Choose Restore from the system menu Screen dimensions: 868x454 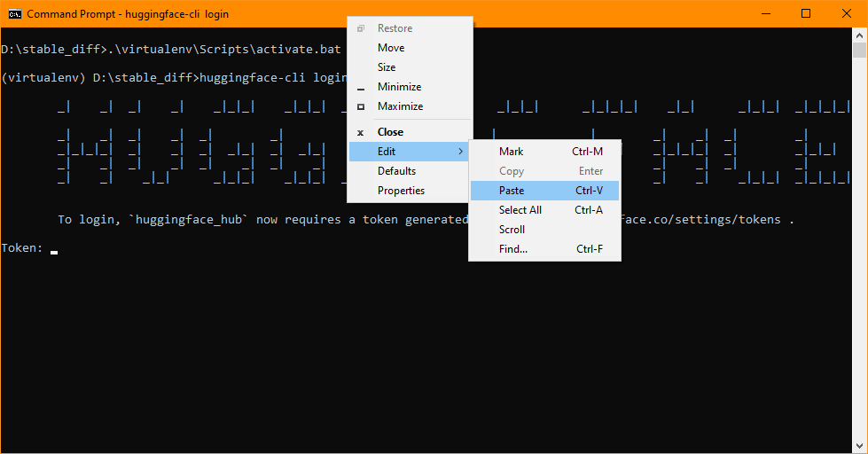coord(410,28)
